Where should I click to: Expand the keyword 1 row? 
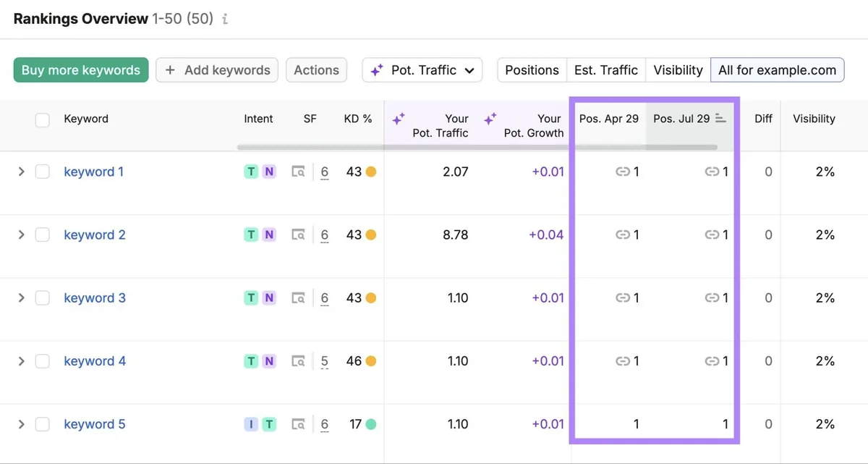(x=21, y=172)
